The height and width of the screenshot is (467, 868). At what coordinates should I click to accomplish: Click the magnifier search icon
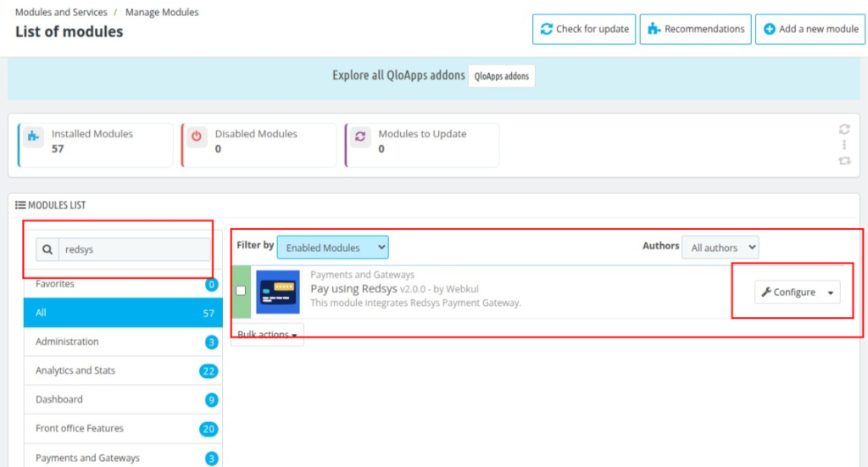[47, 249]
